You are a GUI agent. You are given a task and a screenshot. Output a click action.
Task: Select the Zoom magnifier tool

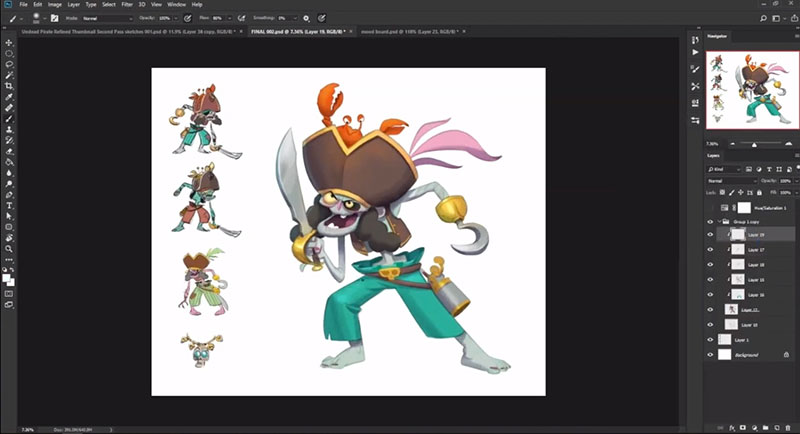(x=9, y=248)
